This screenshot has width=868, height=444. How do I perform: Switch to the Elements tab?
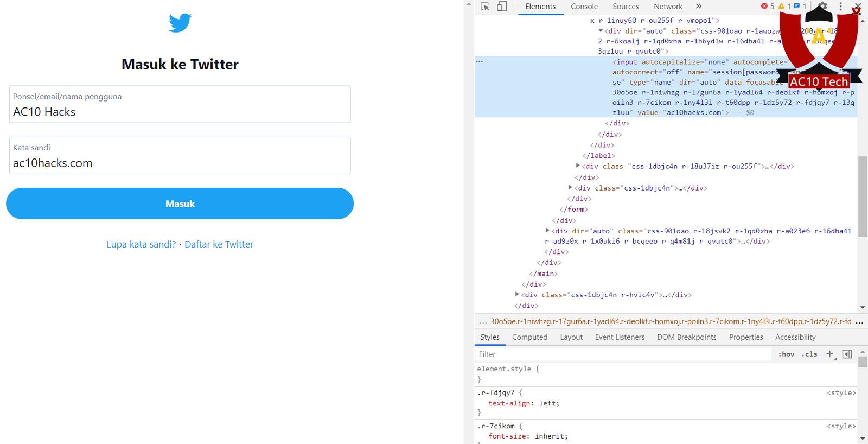click(x=540, y=7)
